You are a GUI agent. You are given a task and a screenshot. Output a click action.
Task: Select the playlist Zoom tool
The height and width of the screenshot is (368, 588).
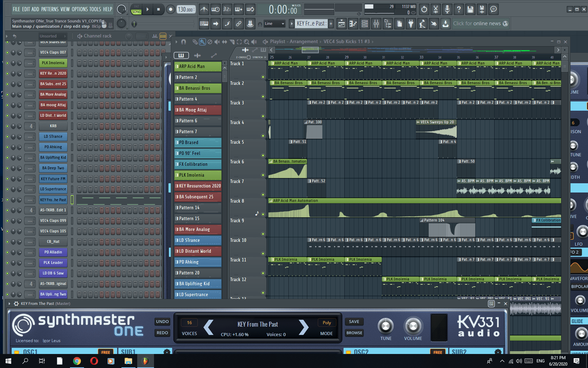click(x=246, y=42)
